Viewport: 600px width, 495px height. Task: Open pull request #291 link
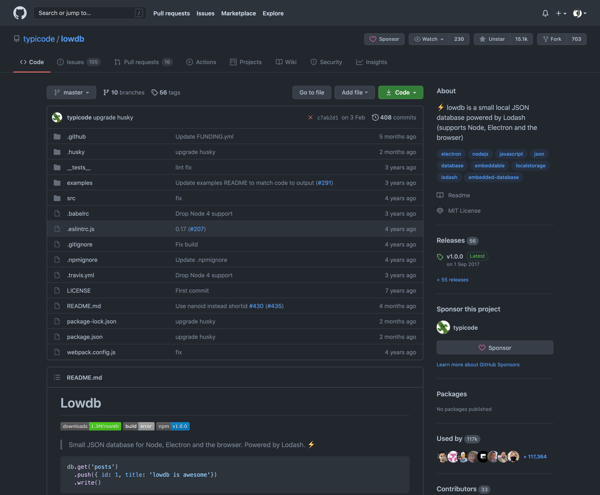pyautogui.click(x=324, y=183)
